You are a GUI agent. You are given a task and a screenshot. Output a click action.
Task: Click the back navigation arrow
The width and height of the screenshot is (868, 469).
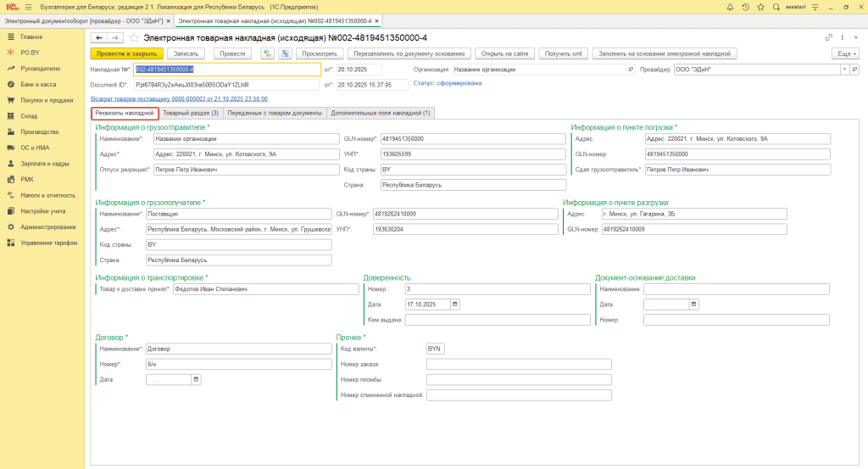click(x=99, y=38)
